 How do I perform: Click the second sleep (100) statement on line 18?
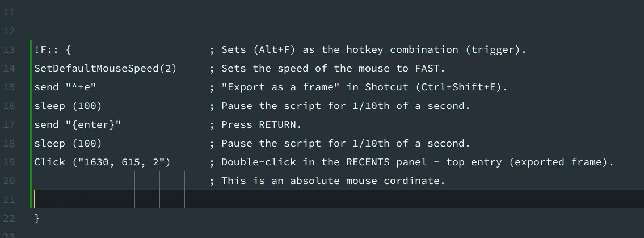tap(68, 144)
